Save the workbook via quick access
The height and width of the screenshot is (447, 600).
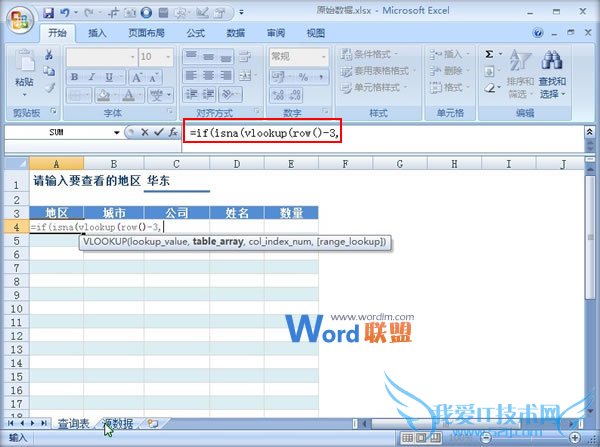click(48, 13)
